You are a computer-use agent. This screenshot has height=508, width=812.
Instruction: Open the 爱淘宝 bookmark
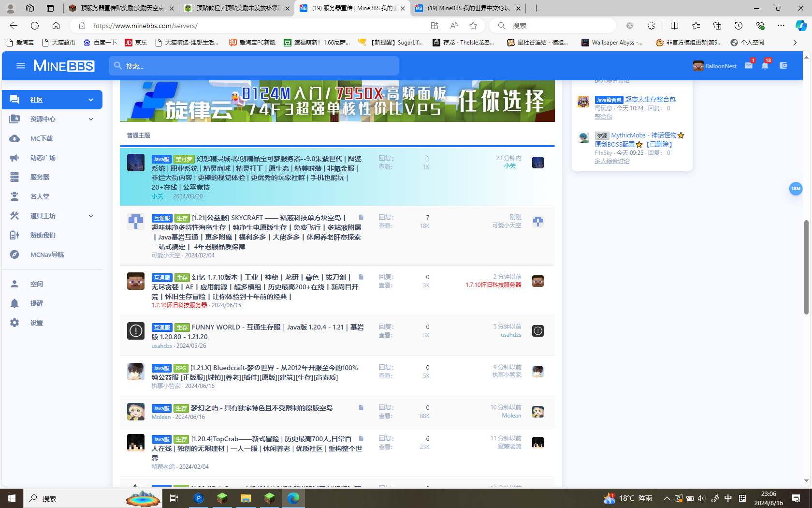(x=20, y=43)
